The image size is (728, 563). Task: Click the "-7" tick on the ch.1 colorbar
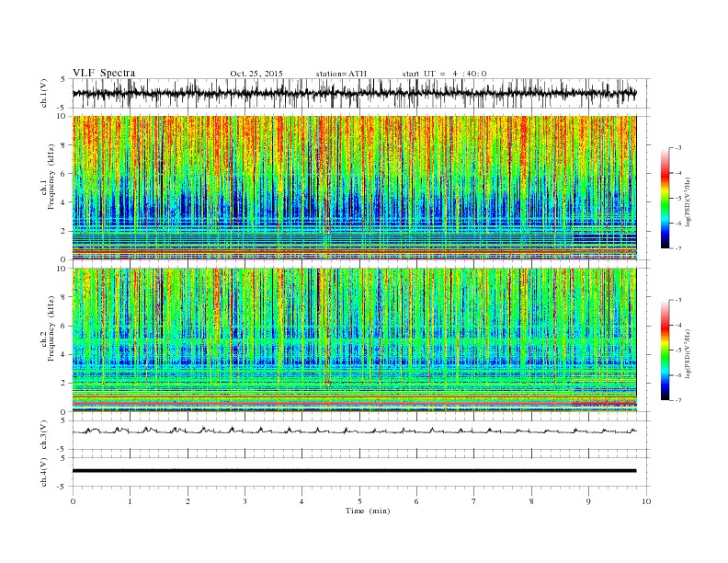pyautogui.click(x=678, y=248)
